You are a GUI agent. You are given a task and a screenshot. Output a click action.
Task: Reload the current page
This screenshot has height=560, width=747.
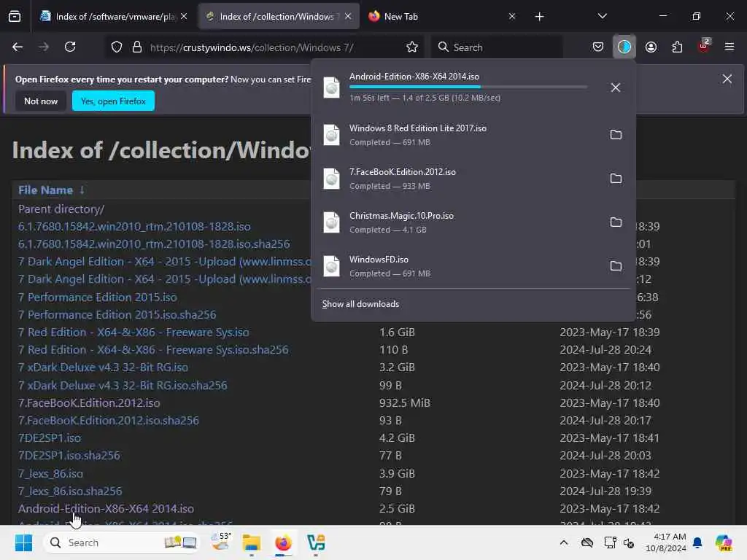click(x=70, y=47)
